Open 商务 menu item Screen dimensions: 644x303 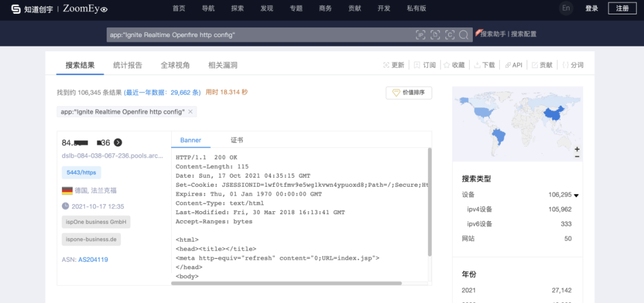[326, 8]
